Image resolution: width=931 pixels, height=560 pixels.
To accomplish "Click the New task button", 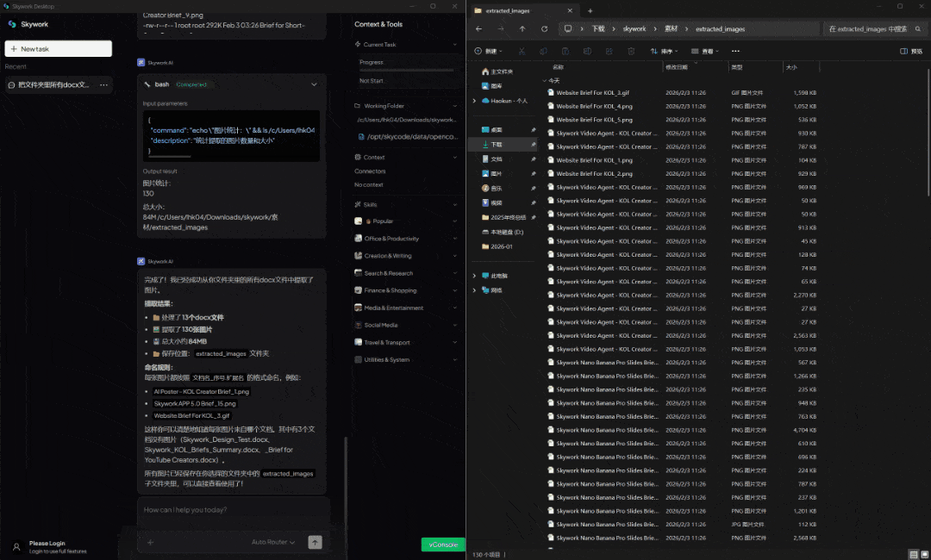I will click(59, 49).
